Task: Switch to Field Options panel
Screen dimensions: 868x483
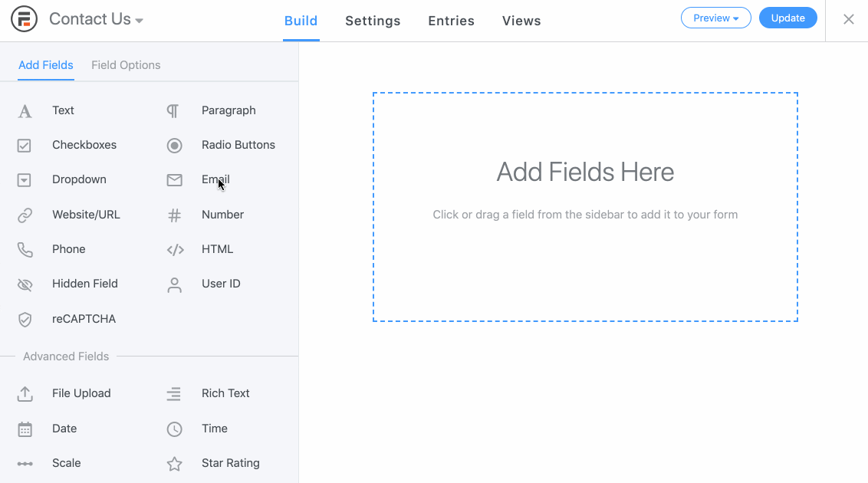Action: (125, 65)
